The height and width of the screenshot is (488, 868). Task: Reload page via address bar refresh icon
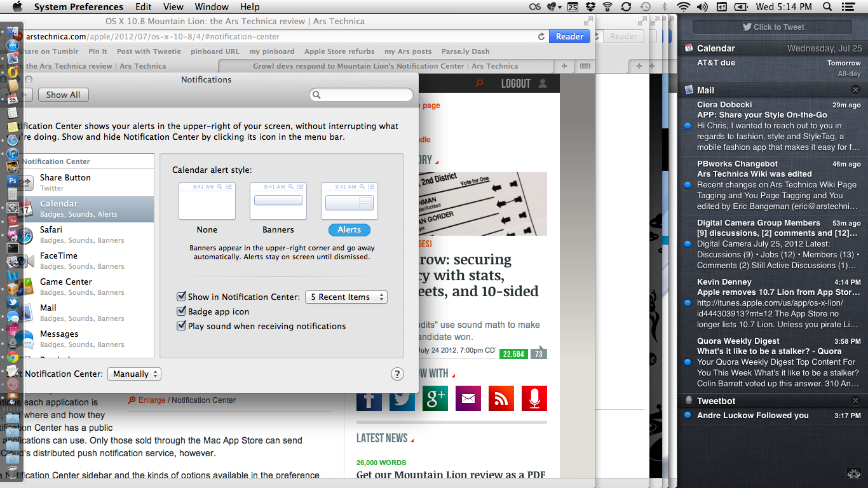pos(541,37)
